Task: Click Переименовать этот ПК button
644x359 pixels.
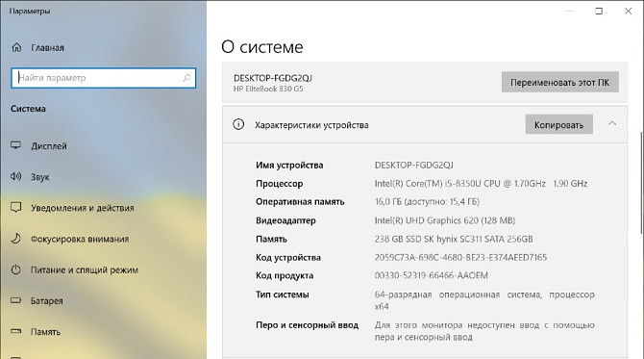Action: pos(559,82)
